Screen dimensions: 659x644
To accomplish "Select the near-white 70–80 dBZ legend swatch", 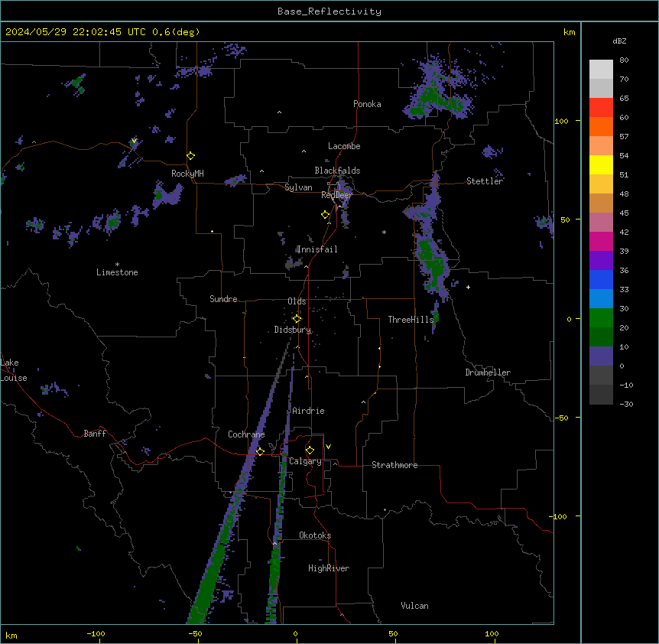I will [x=601, y=70].
